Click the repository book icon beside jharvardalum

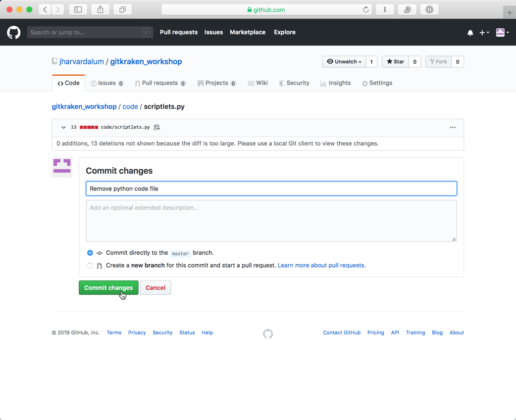click(54, 61)
